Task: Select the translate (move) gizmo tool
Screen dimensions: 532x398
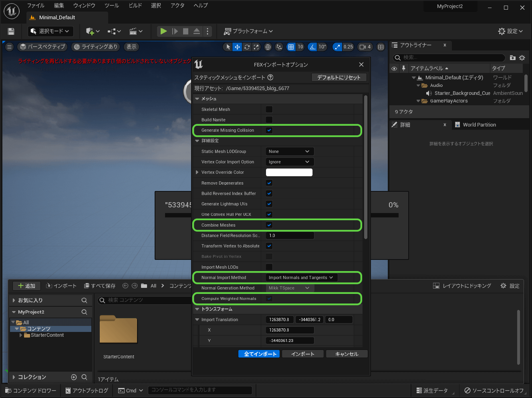Action: (x=238, y=47)
